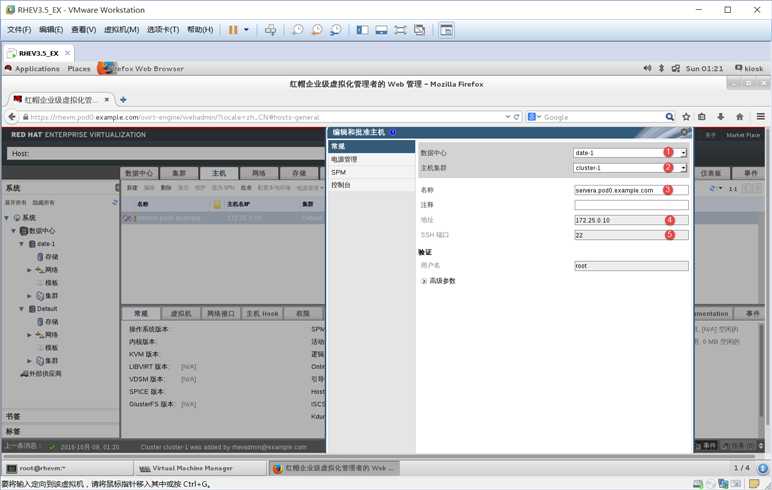Click 隐藏所有 in the tree panel

click(x=43, y=202)
